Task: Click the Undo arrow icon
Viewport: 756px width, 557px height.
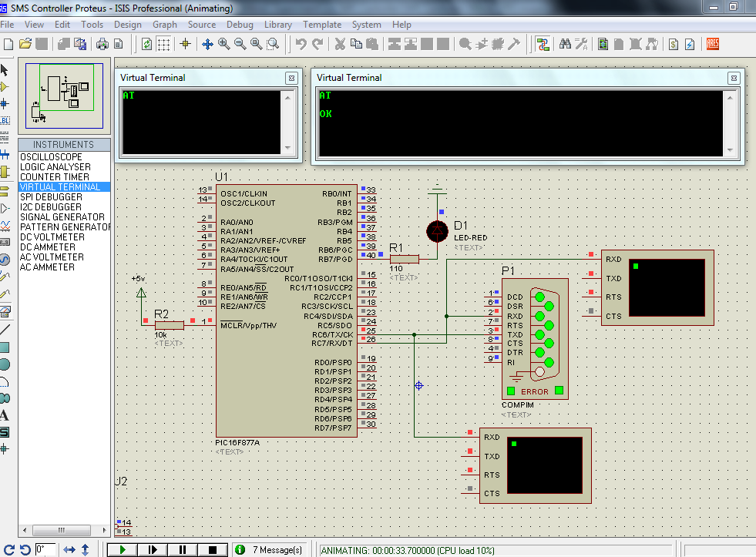Action: click(x=301, y=45)
